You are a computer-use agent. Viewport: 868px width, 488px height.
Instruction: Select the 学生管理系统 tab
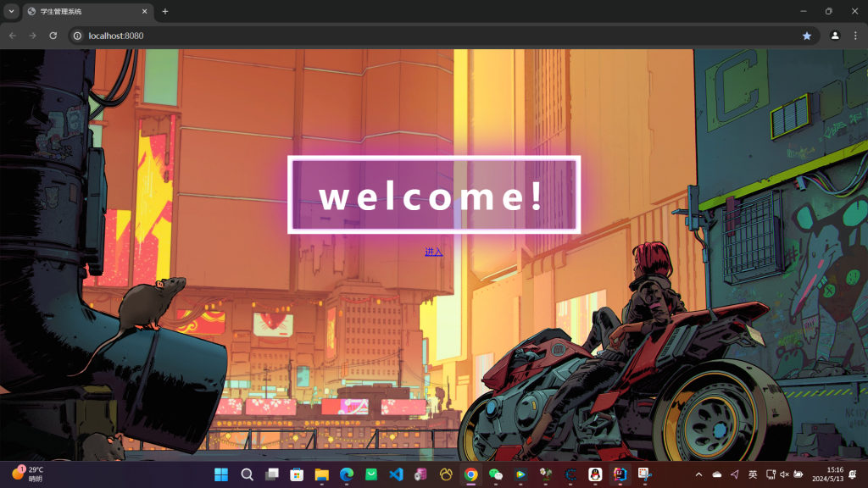(88, 11)
